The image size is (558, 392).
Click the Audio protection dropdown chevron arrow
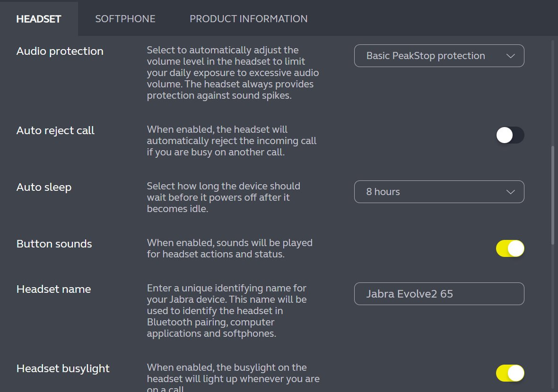(x=510, y=56)
